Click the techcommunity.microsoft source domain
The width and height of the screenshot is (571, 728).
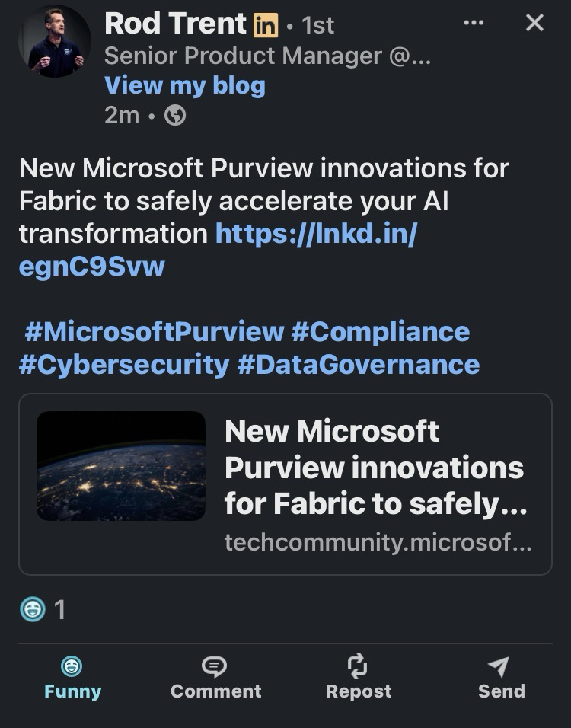click(x=378, y=543)
